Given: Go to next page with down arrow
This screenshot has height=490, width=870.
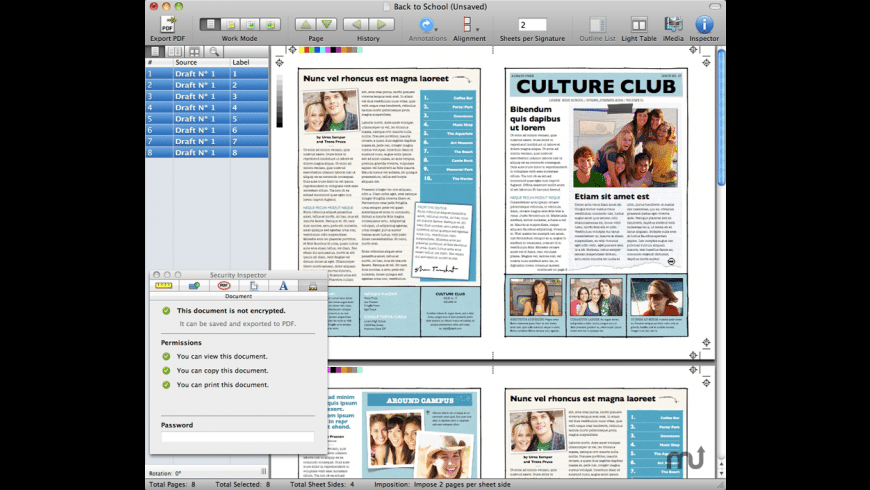Looking at the screenshot, I should pyautogui.click(x=327, y=24).
